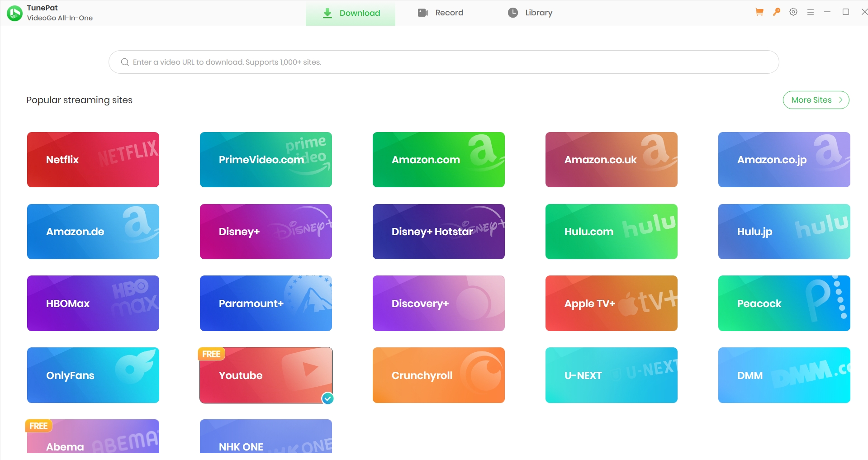Click the orange key registration icon
This screenshot has height=460, width=868.
tap(776, 12)
